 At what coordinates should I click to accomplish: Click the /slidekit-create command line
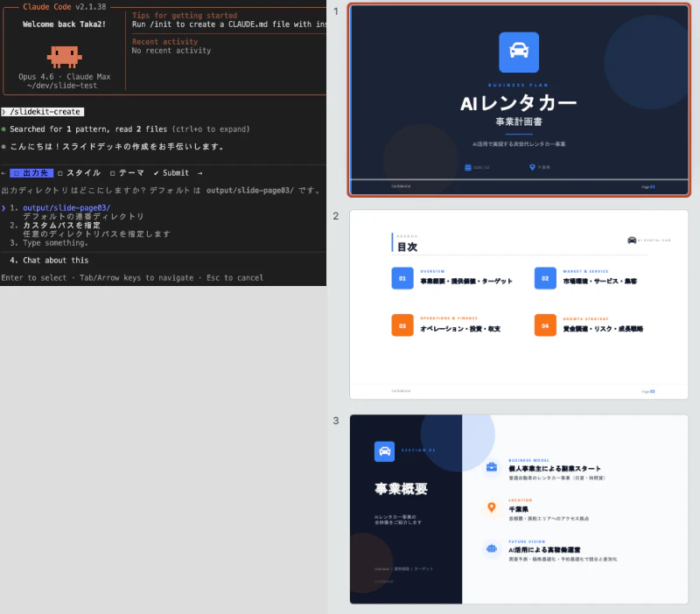point(43,112)
